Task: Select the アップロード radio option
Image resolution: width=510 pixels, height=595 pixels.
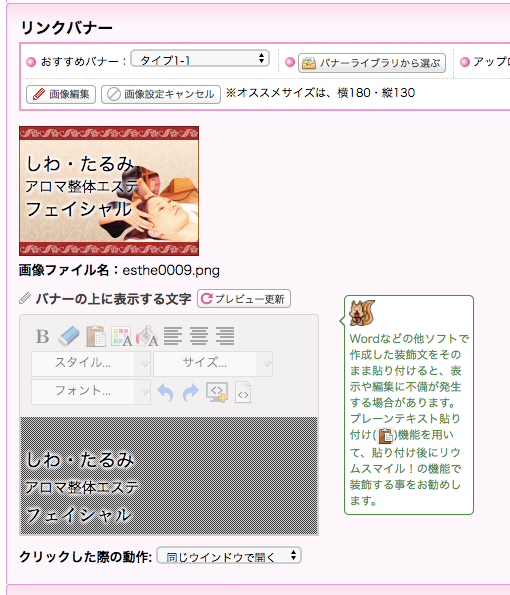Action: 464,62
